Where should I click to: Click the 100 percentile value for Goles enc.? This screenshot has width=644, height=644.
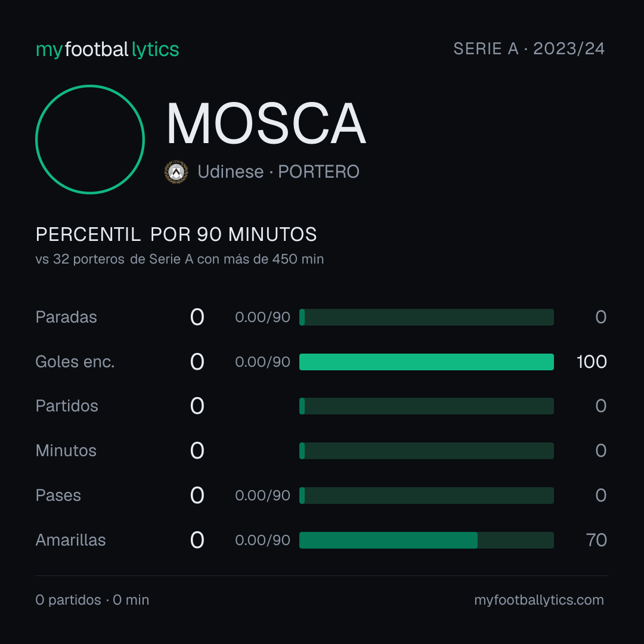point(592,362)
